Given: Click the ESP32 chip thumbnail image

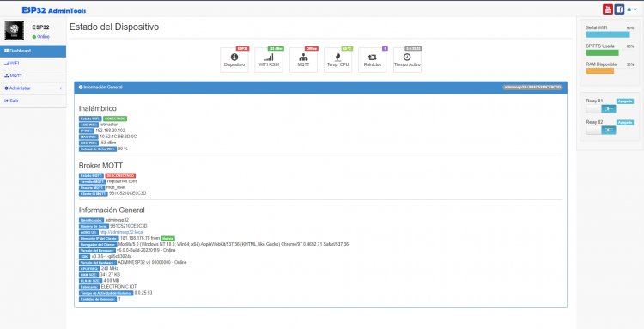Looking at the screenshot, I should pyautogui.click(x=15, y=30).
